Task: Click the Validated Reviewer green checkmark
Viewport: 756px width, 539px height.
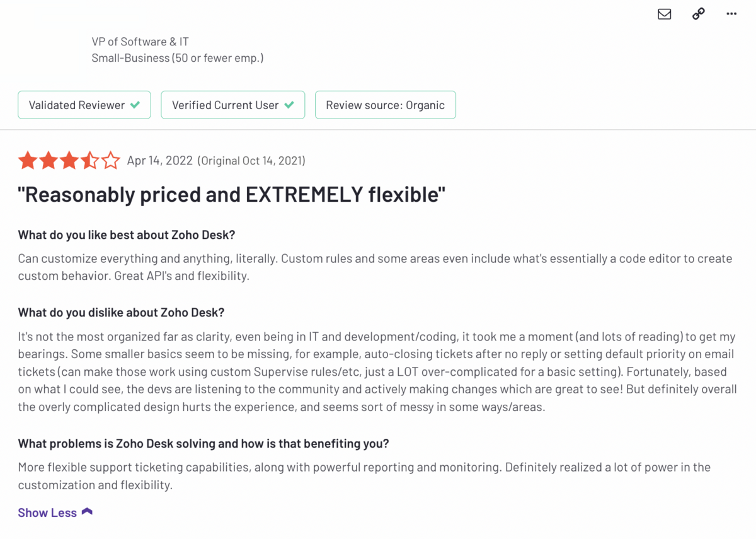Action: point(135,105)
